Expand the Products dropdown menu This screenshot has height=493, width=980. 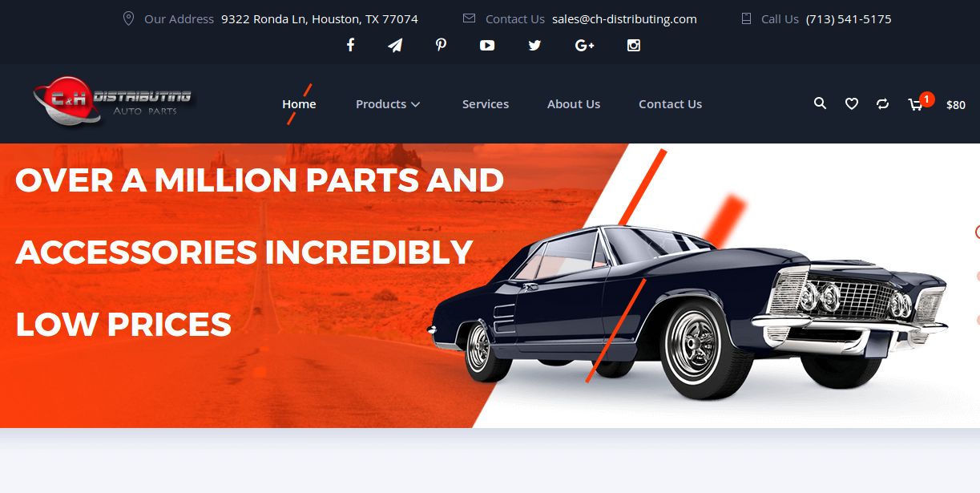tap(388, 103)
